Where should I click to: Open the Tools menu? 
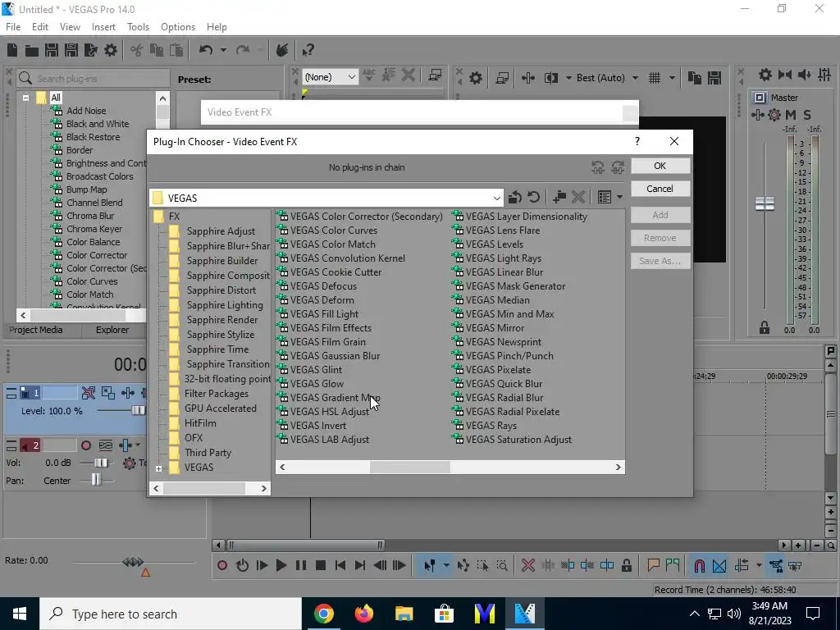tap(138, 27)
